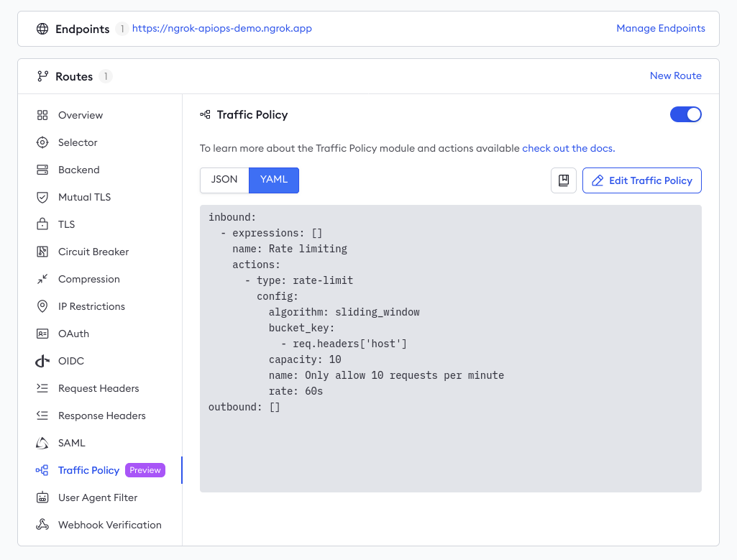Viewport: 737px width, 560px height.
Task: Select the YAML tab
Action: 273,180
